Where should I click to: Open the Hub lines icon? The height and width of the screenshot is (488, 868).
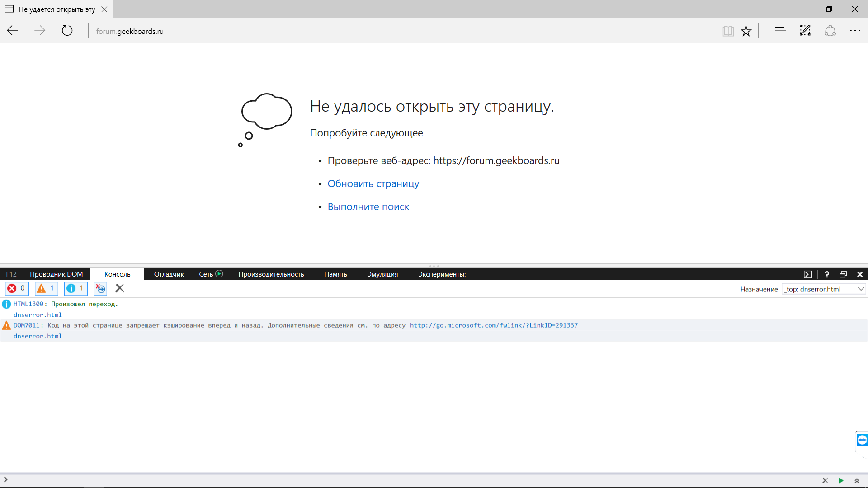(780, 31)
